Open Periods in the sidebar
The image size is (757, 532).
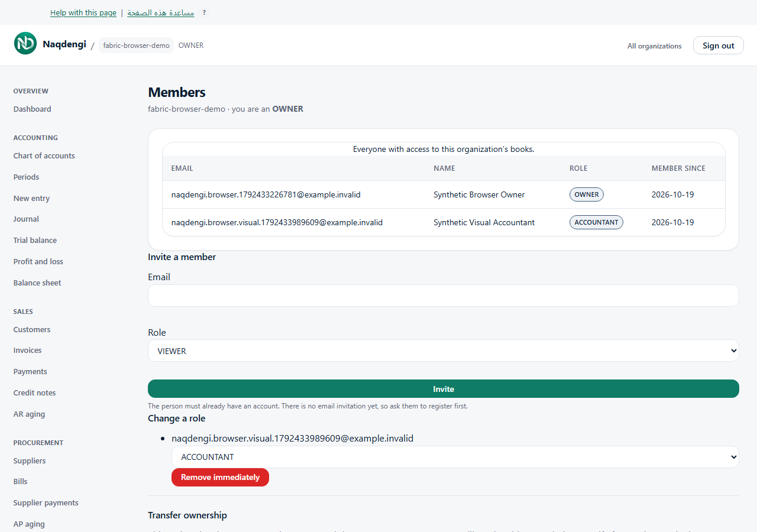[27, 177]
